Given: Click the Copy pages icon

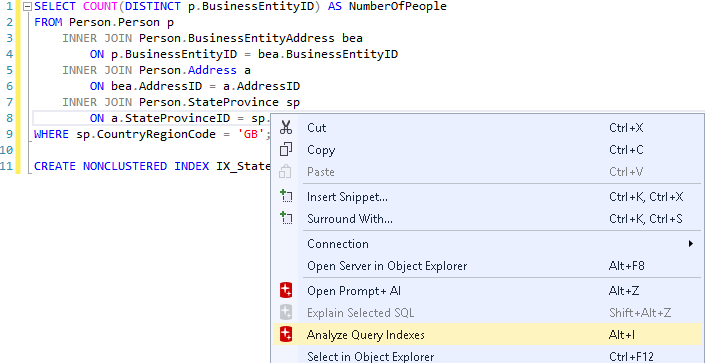Looking at the screenshot, I should (286, 150).
